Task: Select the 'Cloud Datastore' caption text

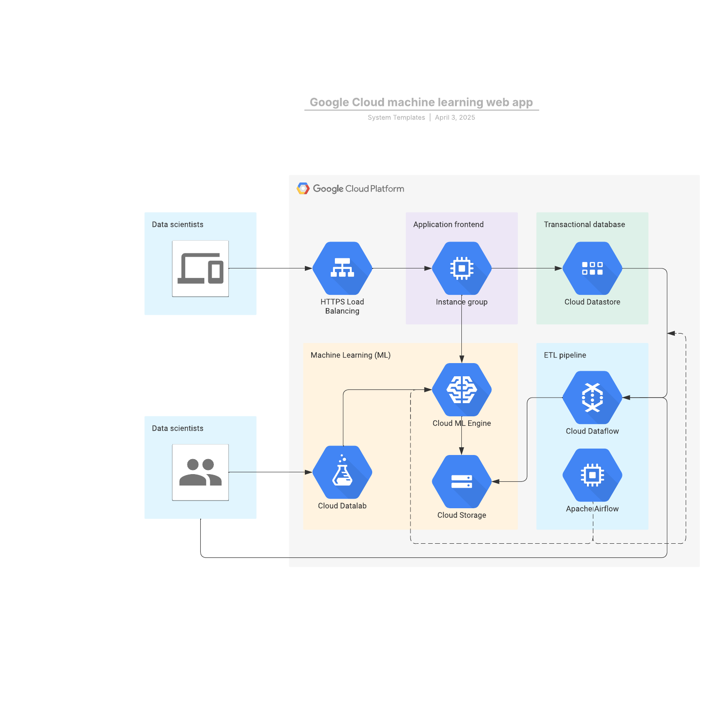Action: (x=592, y=302)
